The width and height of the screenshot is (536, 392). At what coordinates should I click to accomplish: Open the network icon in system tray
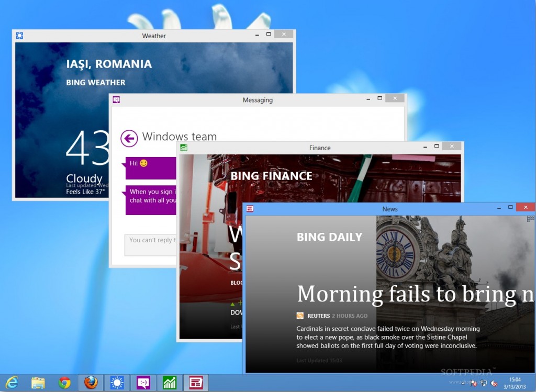point(484,383)
